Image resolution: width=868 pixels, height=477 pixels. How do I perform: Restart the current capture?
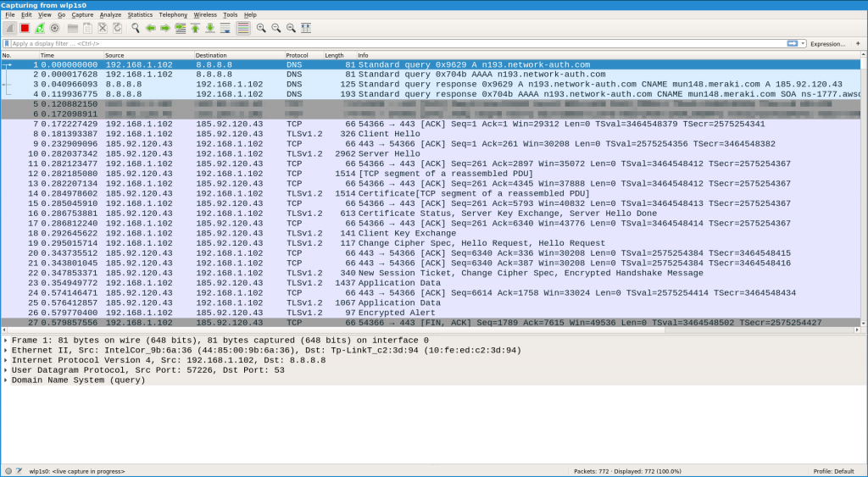(39, 28)
